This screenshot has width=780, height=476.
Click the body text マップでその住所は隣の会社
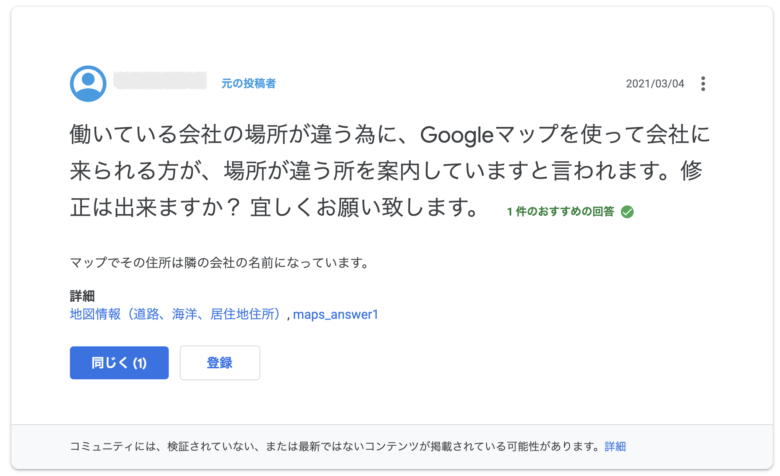(x=219, y=263)
